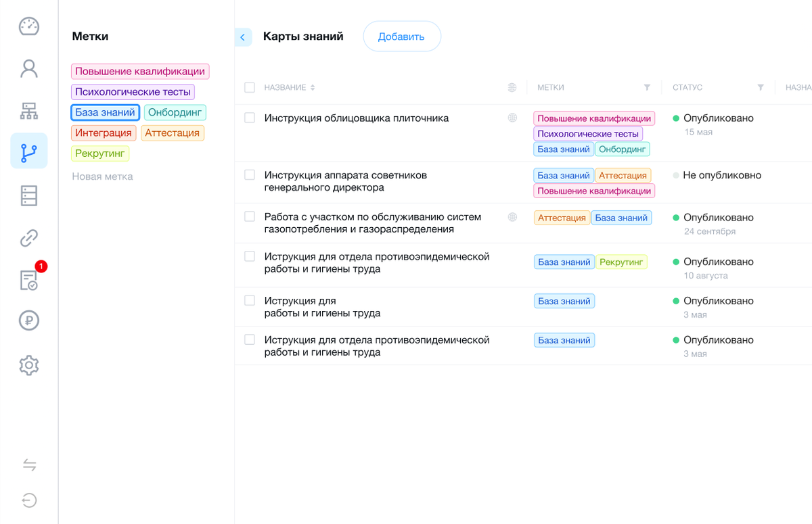Click Карты знаний page title
The width and height of the screenshot is (812, 524).
(303, 37)
